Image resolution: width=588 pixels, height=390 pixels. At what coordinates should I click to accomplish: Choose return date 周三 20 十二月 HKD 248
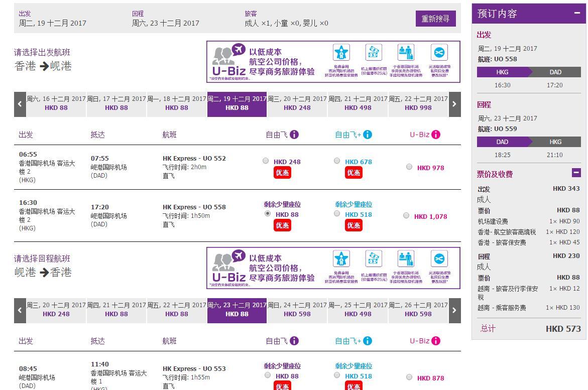click(56, 311)
